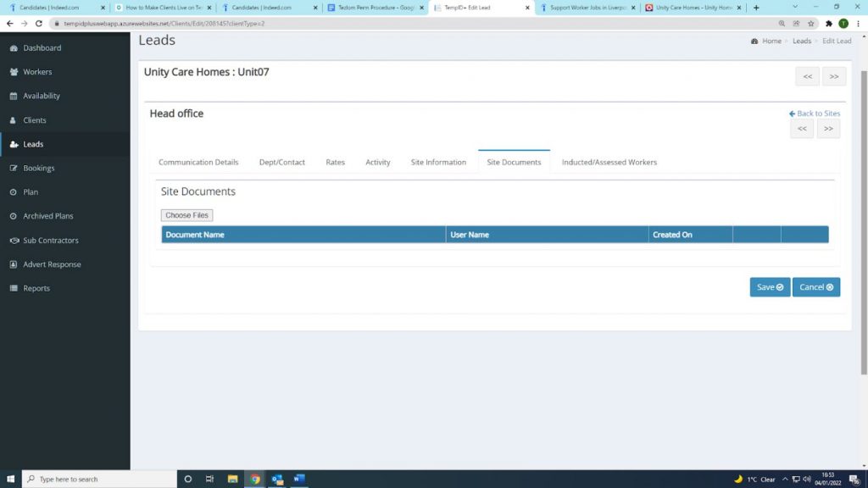
Task: Go to previous site with lower << button
Action: [x=802, y=129]
